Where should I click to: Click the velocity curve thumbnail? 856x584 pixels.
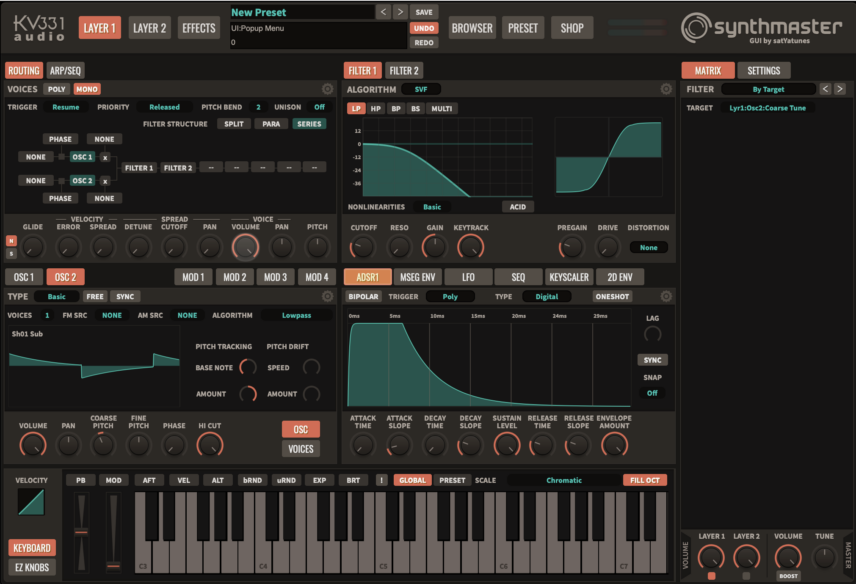(x=31, y=502)
